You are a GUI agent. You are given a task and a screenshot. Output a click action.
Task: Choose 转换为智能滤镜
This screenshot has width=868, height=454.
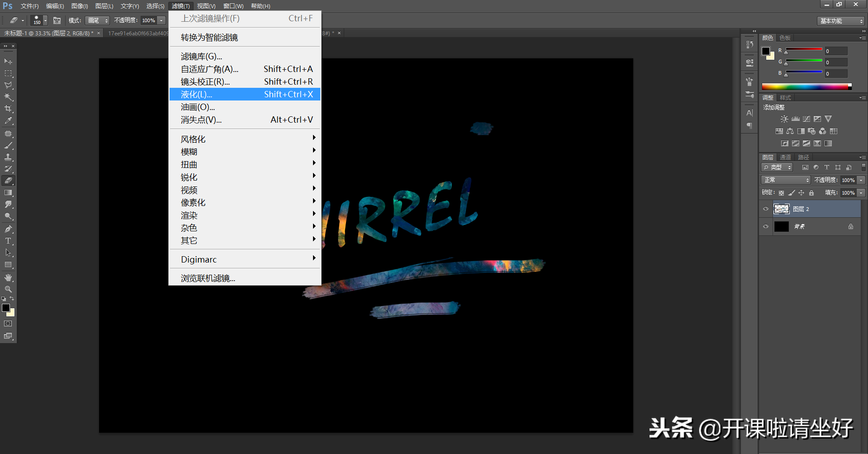245,37
